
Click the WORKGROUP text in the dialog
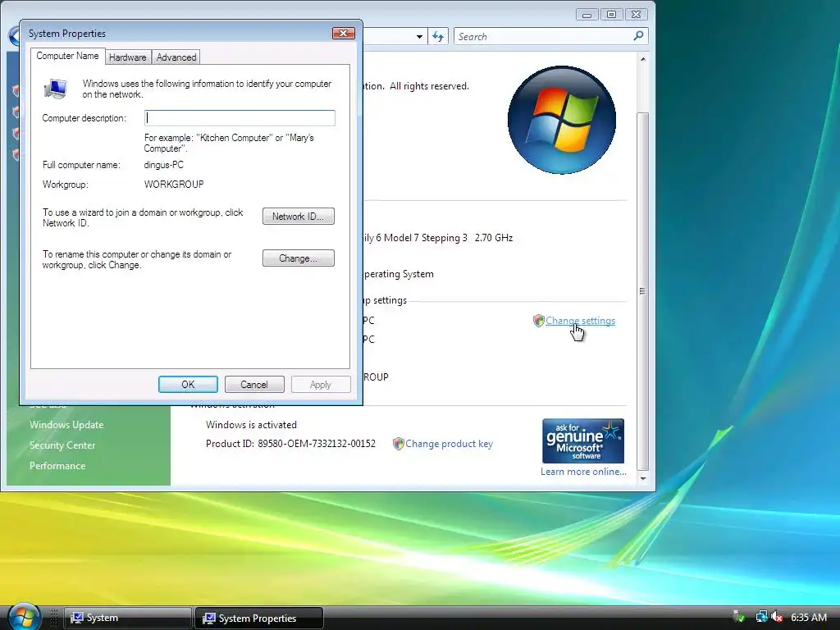[x=174, y=185]
